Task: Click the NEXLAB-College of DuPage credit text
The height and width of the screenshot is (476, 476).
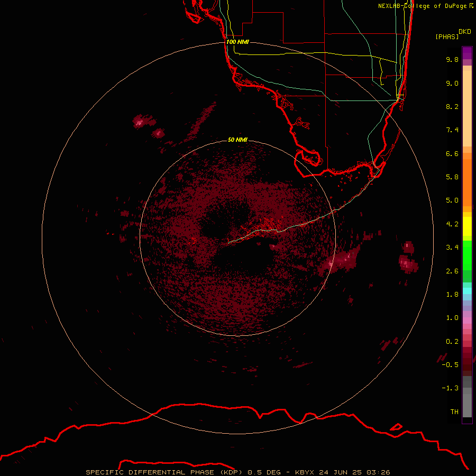Action: pos(426,6)
